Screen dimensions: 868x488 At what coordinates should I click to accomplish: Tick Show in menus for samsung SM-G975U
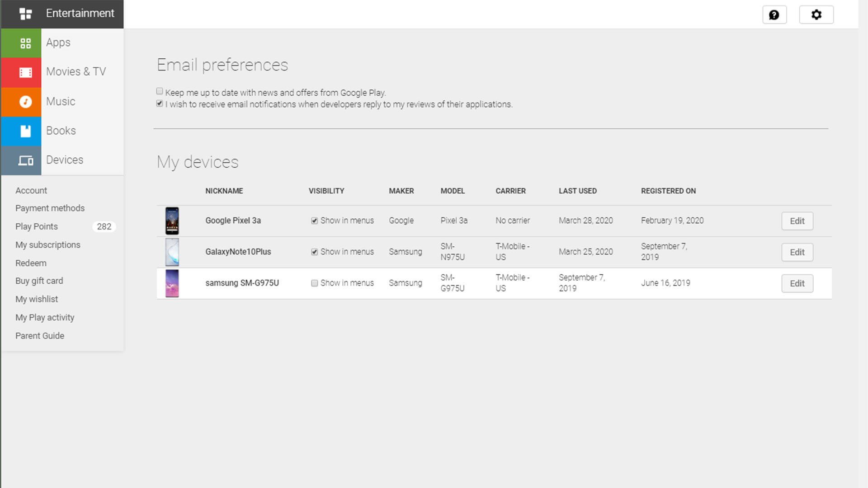click(x=314, y=283)
